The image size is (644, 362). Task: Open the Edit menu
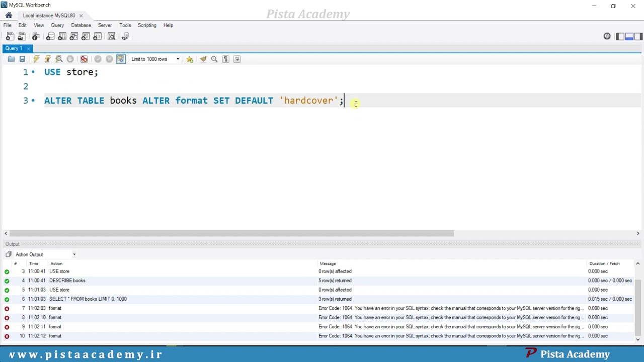click(23, 25)
